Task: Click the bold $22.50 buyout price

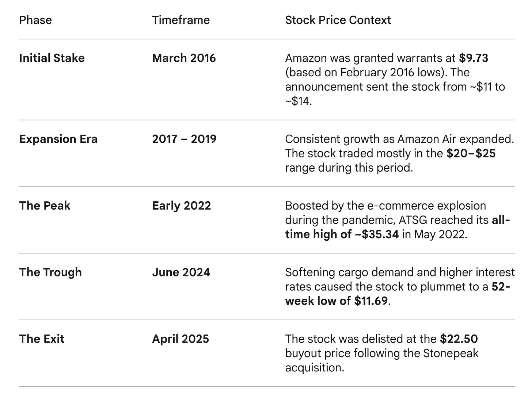Action: click(x=459, y=339)
